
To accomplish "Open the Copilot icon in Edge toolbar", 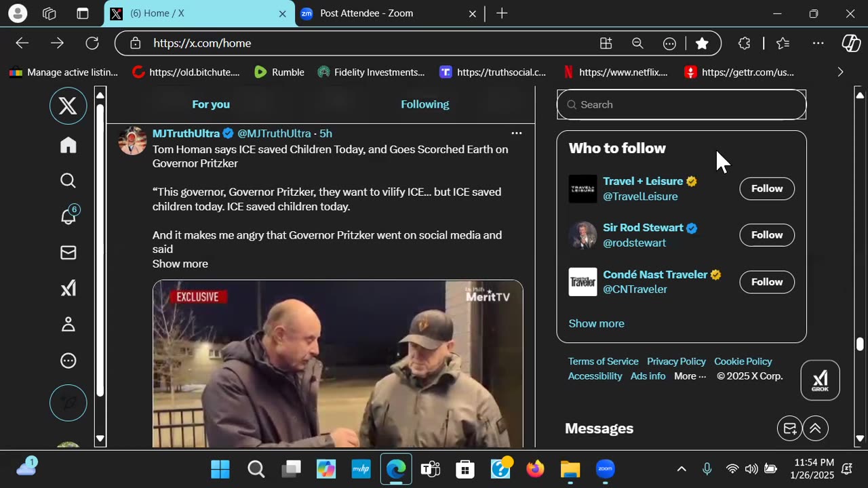I will pyautogui.click(x=851, y=43).
